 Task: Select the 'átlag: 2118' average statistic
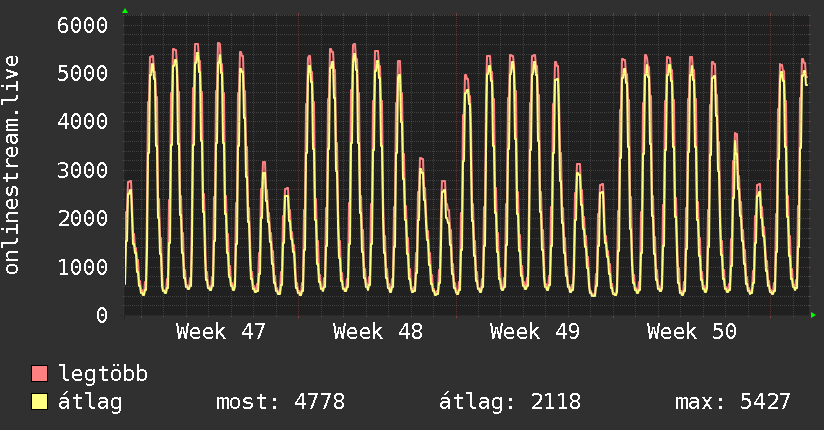(509, 403)
